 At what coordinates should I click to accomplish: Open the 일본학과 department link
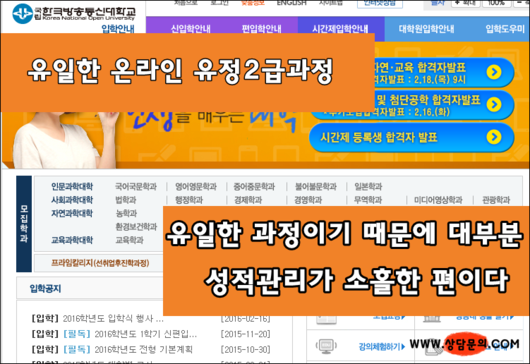(368, 187)
